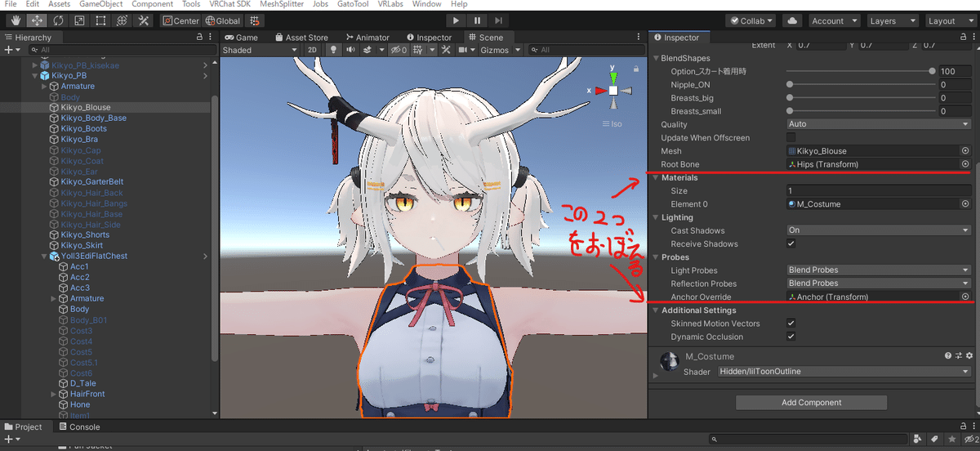Toggle Iso projection label in scene
This screenshot has width=980, height=451.
612,124
